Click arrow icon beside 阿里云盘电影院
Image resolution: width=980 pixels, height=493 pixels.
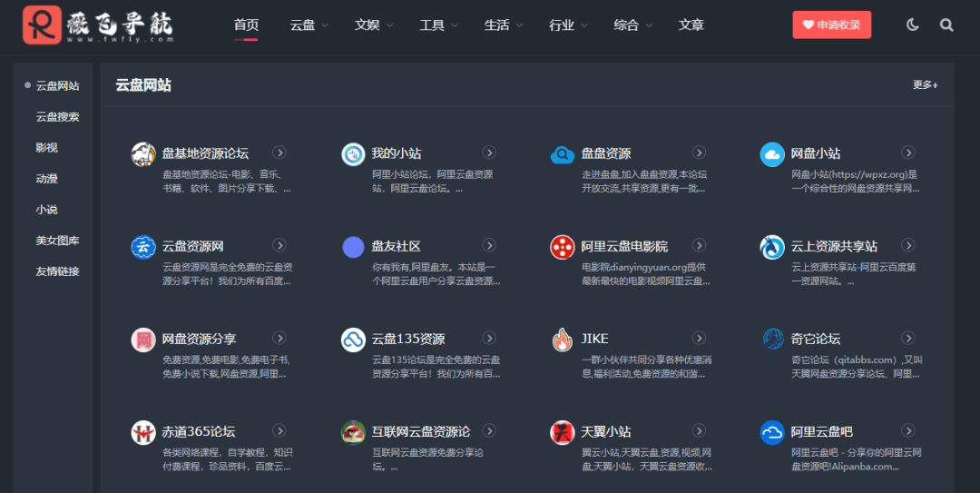click(x=699, y=245)
